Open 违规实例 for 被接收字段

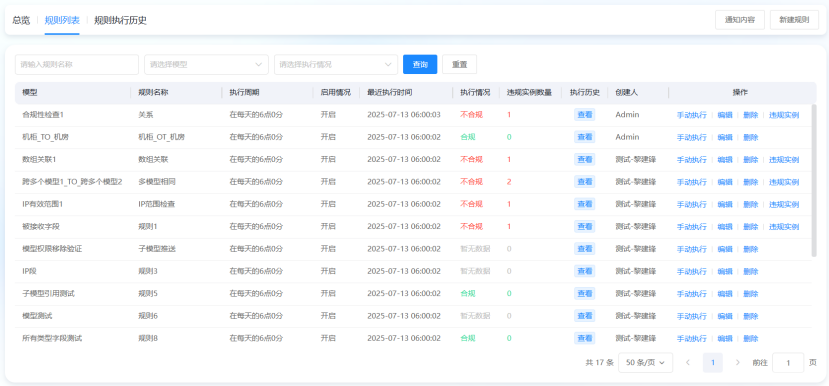[x=784, y=227]
